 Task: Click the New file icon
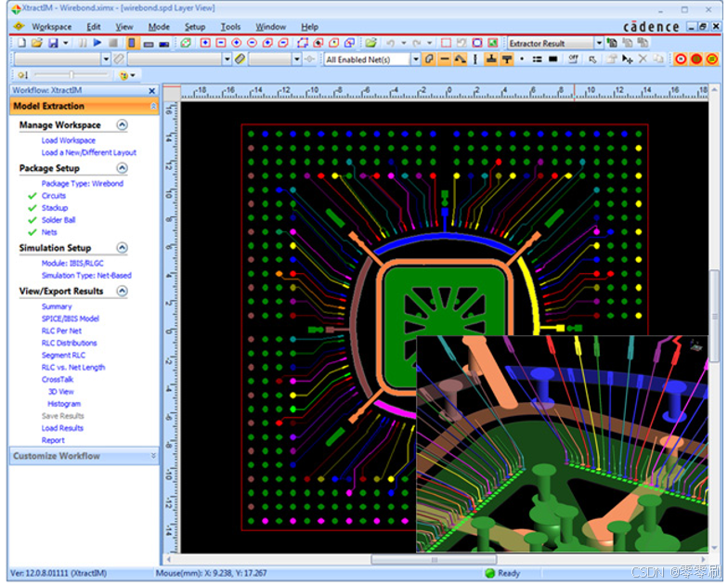tap(22, 43)
